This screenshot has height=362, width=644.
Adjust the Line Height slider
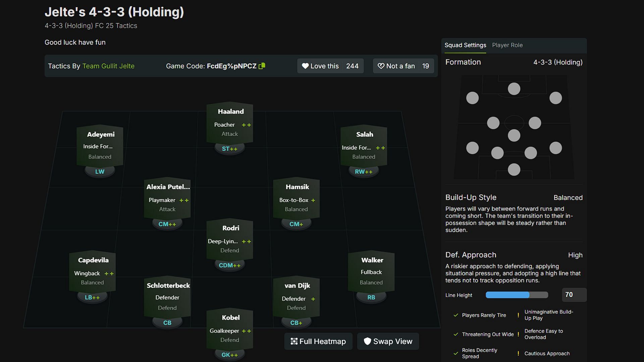click(517, 295)
